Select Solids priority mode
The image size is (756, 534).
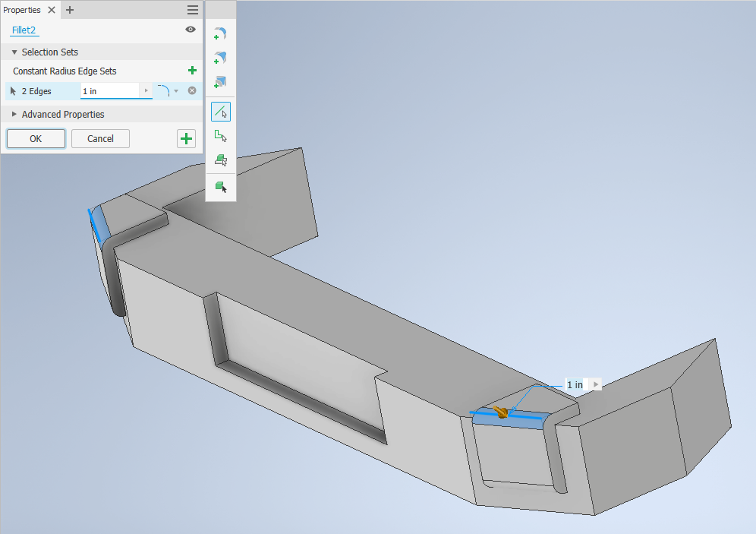point(221,187)
